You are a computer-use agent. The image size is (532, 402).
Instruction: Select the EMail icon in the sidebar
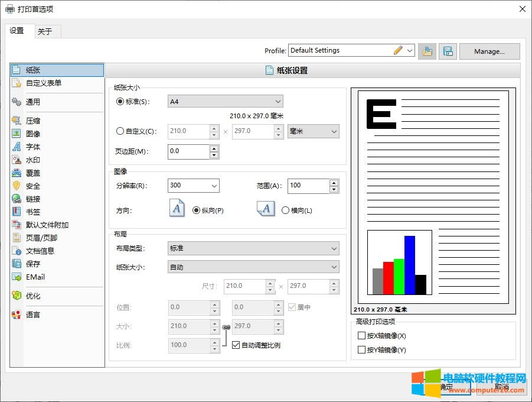17,277
